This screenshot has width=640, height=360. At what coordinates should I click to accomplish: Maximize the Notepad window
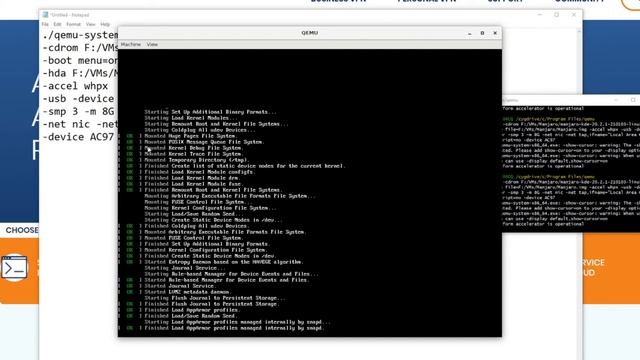tap(556, 15)
